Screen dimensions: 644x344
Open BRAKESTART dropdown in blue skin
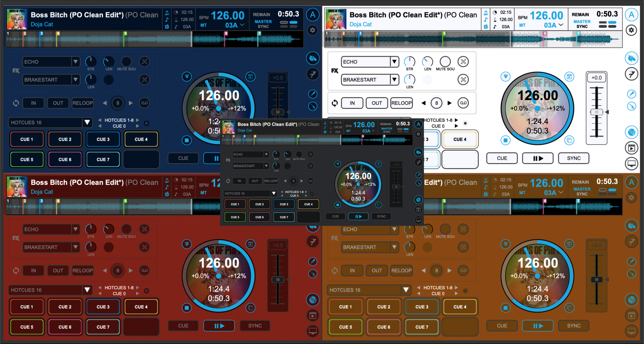(x=51, y=80)
